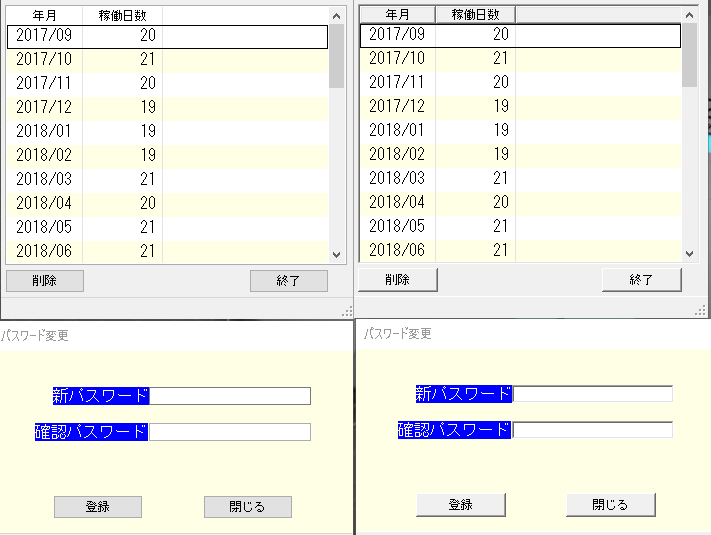Click scroll-down arrow of the right table
The width and height of the screenshot is (711, 535).
[x=689, y=253]
